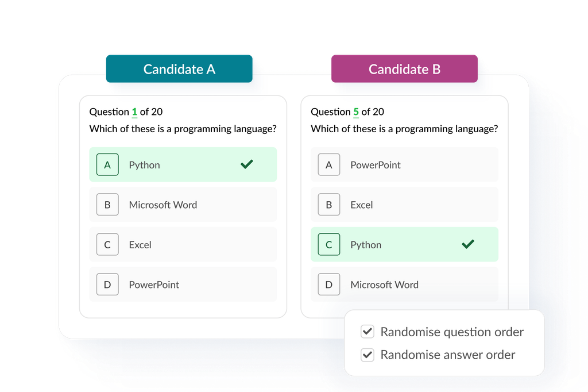Click the "B" badge next to Microsoft Word (Candidate A)

pos(107,205)
